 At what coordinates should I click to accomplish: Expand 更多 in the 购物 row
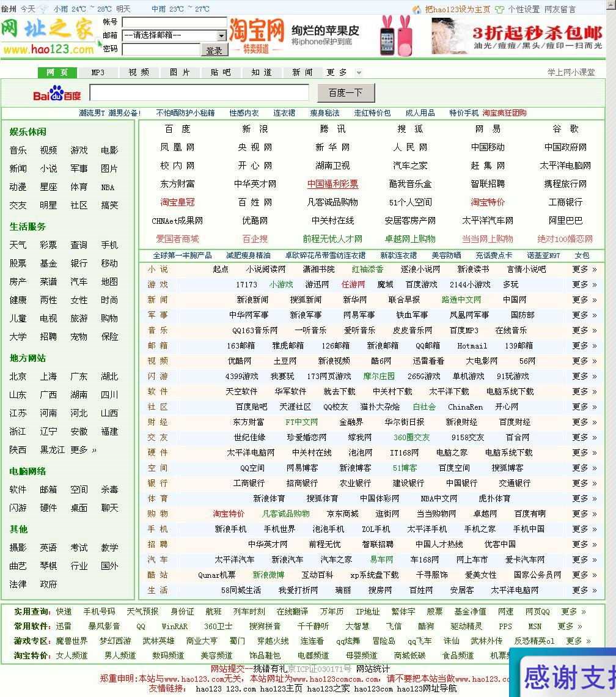pyautogui.click(x=584, y=514)
